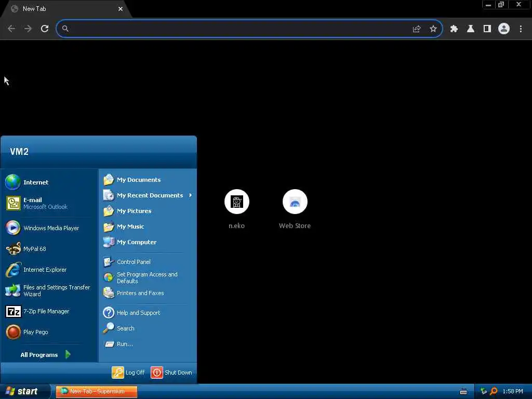Screen dimensions: 532x399
Task: Click the on-screen keyboard tray icon
Action: click(463, 392)
